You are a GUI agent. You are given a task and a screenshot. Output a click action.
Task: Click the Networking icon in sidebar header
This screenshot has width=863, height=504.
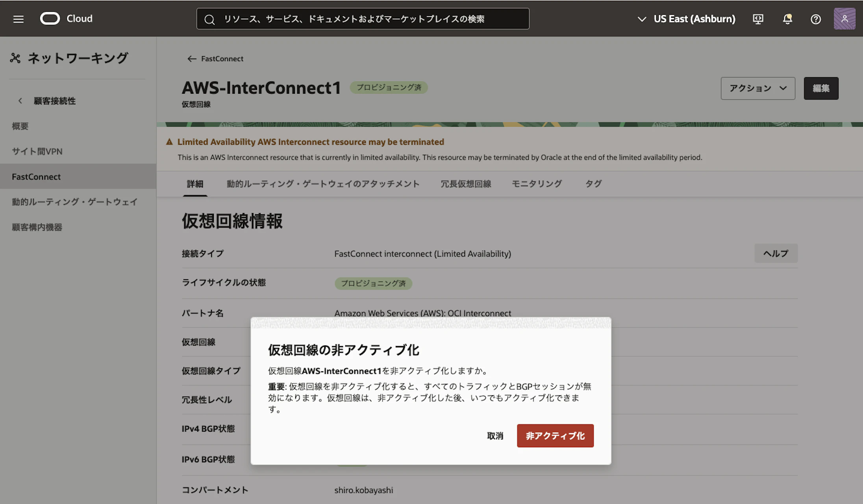(15, 58)
